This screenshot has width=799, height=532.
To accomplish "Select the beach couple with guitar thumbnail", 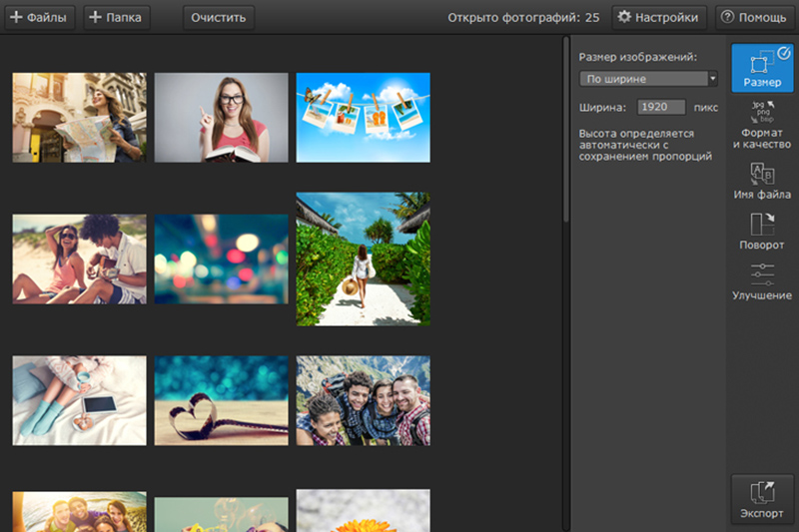I will [x=79, y=260].
